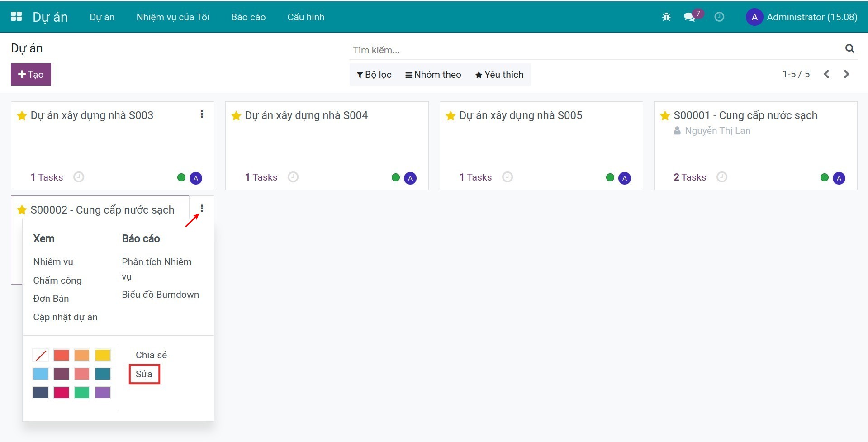Open the apps grid home menu
This screenshot has width=868, height=442.
16,17
